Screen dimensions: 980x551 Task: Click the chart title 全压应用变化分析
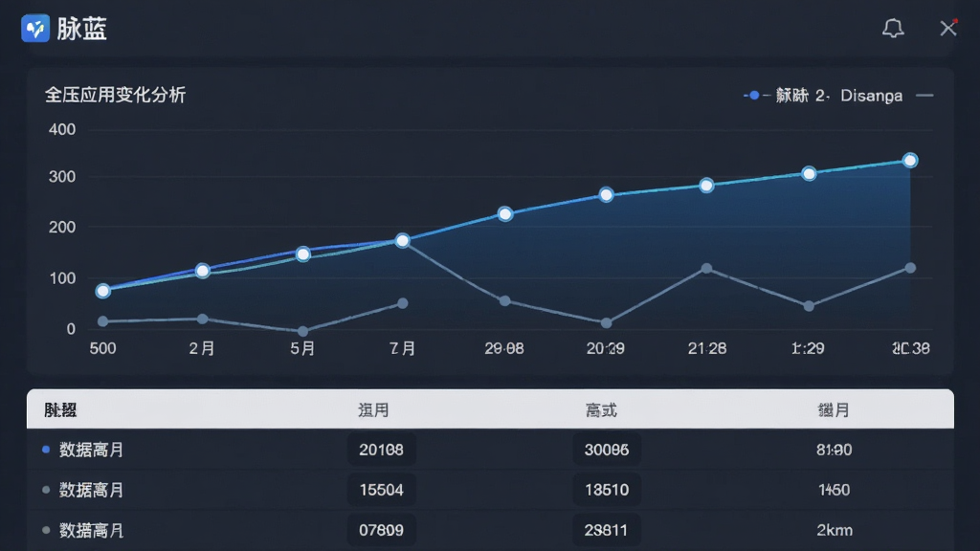tap(115, 95)
